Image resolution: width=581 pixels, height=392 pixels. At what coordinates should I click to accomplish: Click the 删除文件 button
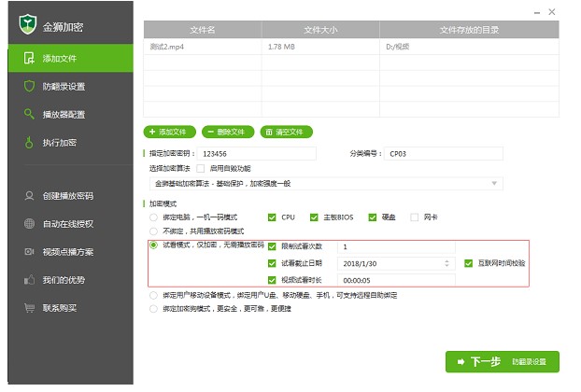click(x=228, y=132)
